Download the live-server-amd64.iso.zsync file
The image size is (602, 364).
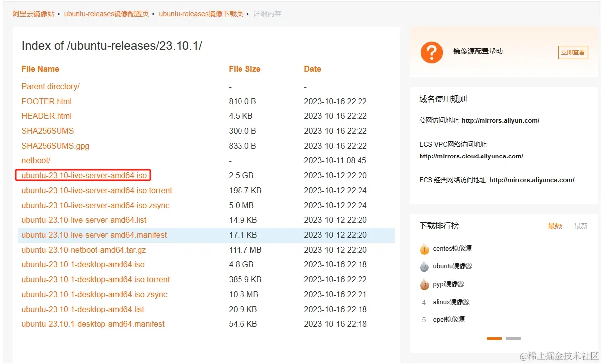95,205
